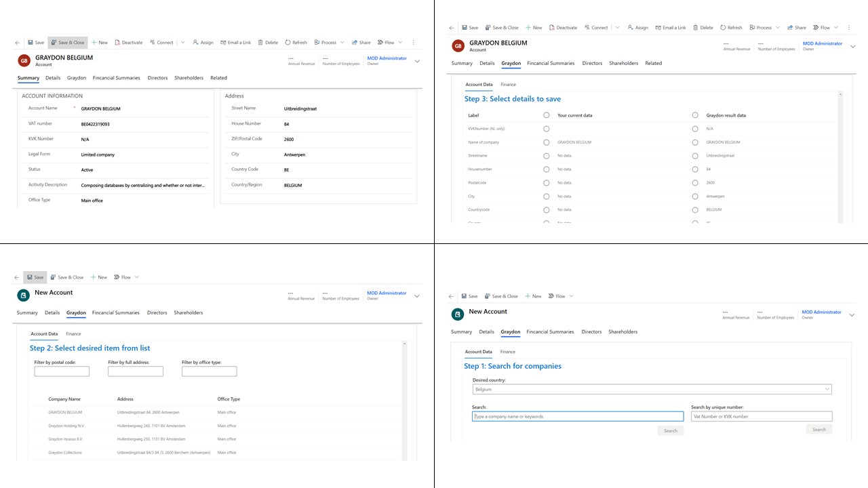Click Assign in the Step 3 window toolbar
The image size is (868, 488).
pos(637,28)
